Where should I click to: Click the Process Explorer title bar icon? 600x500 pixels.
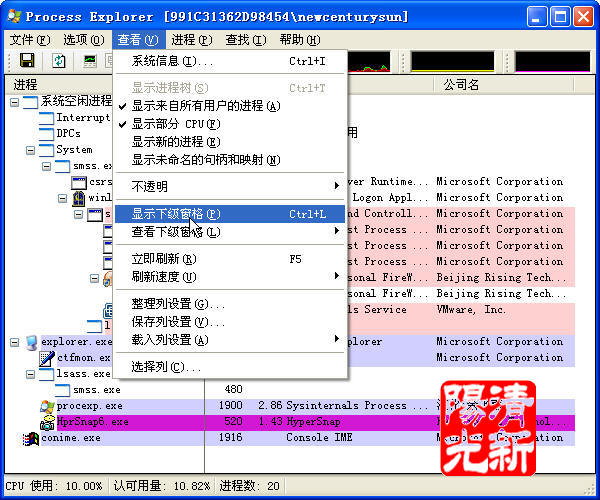tap(14, 16)
